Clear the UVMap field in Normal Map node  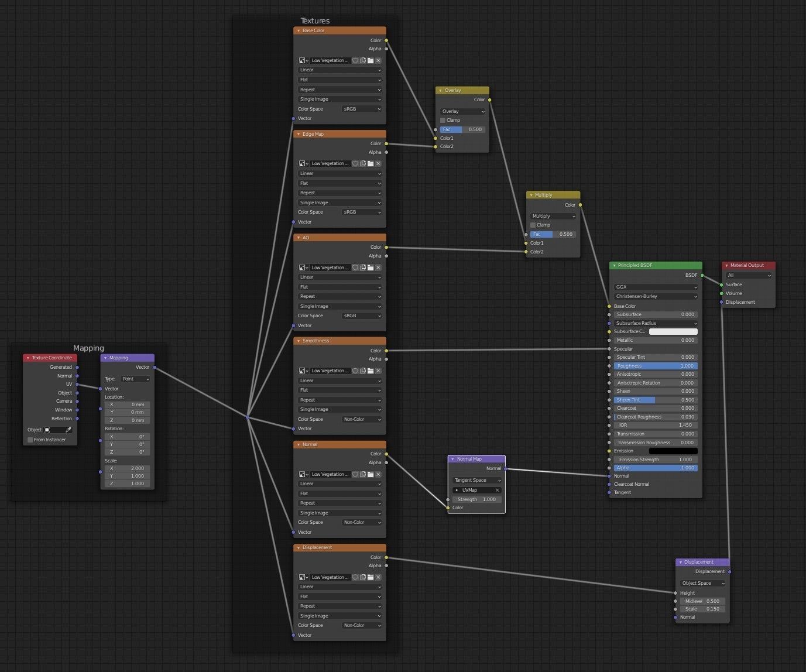(x=498, y=490)
